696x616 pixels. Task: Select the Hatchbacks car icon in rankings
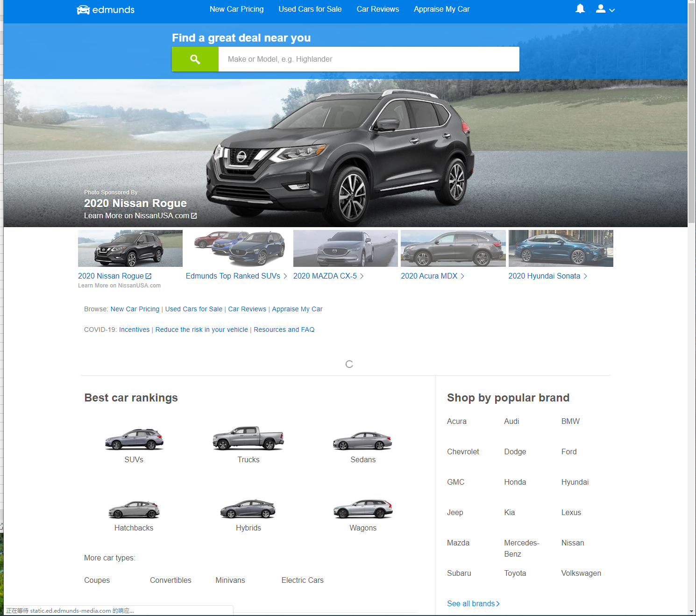pyautogui.click(x=134, y=509)
